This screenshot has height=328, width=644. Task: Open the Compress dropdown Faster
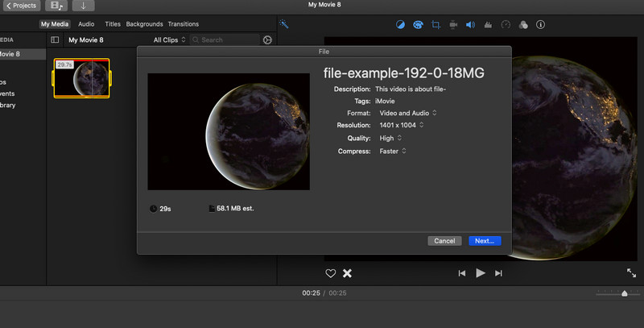393,152
